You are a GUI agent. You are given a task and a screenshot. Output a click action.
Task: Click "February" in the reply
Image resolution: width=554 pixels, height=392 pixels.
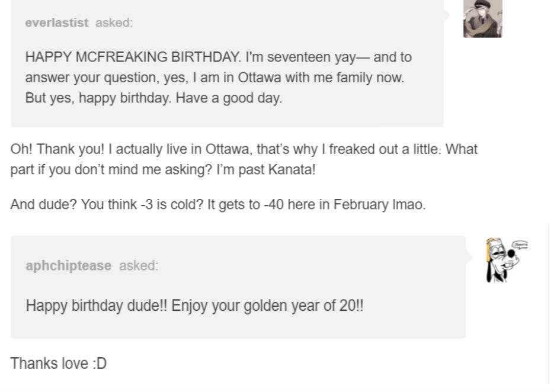tap(358, 204)
